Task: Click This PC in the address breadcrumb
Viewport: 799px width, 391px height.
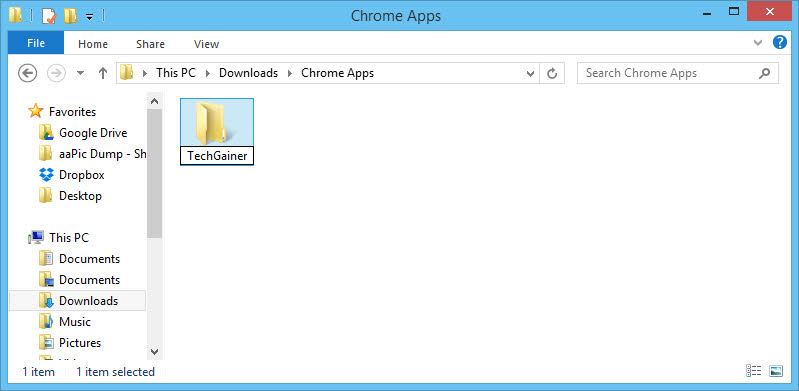Action: [176, 73]
